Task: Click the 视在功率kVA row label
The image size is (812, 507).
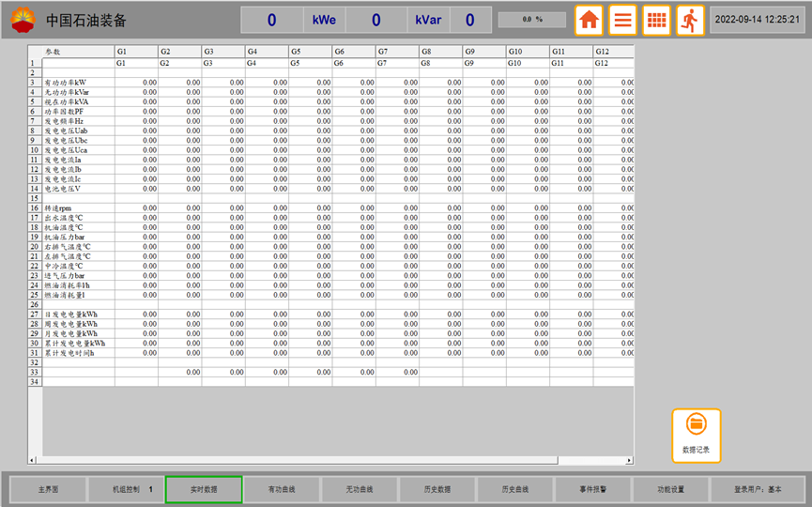Action: [67, 101]
